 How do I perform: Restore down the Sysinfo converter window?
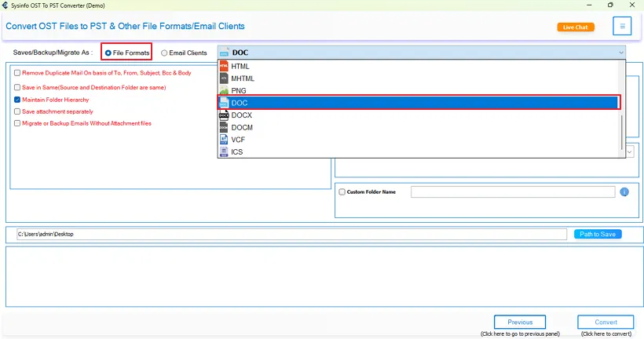click(x=610, y=5)
